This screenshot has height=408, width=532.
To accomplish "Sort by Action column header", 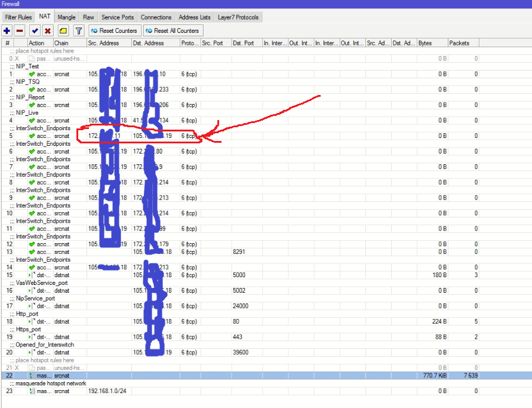I will [x=41, y=43].
